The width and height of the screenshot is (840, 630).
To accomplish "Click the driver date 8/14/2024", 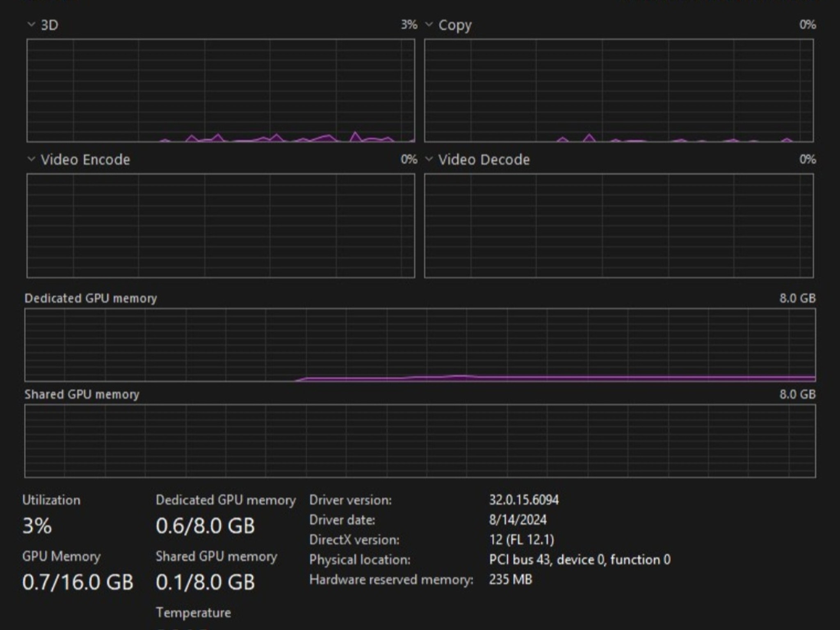I will click(x=518, y=520).
